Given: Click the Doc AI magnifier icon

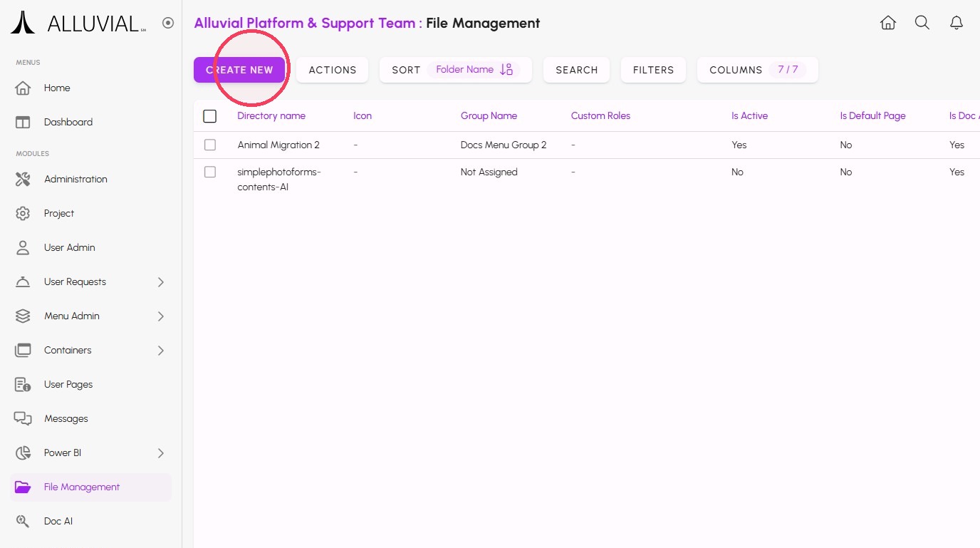Looking at the screenshot, I should (x=23, y=522).
